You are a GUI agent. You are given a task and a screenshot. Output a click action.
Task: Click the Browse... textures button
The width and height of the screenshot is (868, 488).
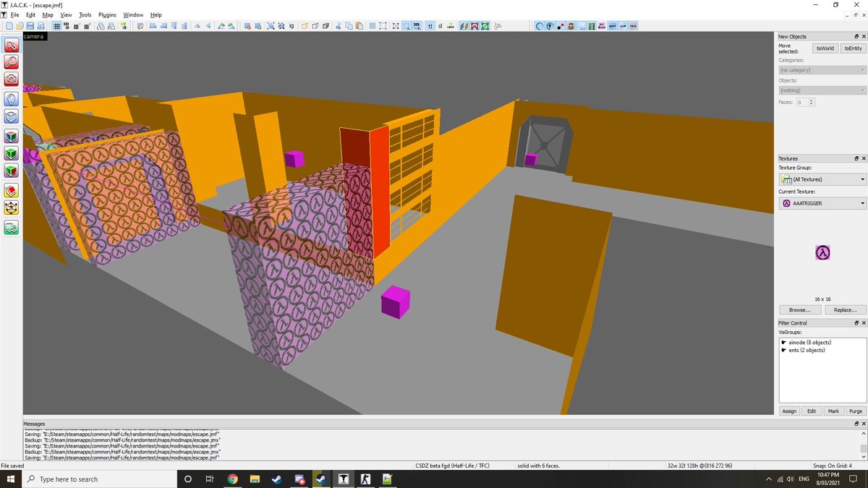click(x=799, y=309)
